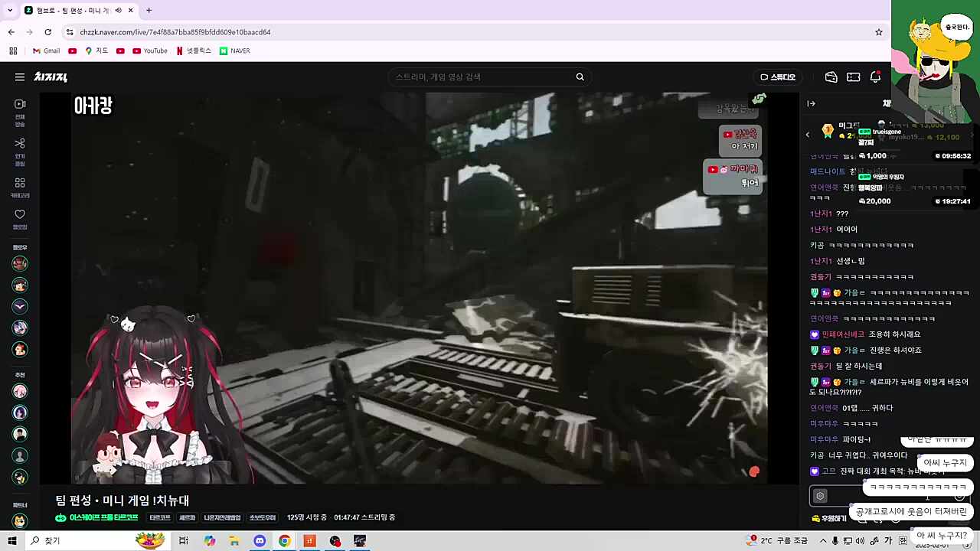The image size is (980, 551).
Task: Open a new browser tab
Action: tap(149, 11)
